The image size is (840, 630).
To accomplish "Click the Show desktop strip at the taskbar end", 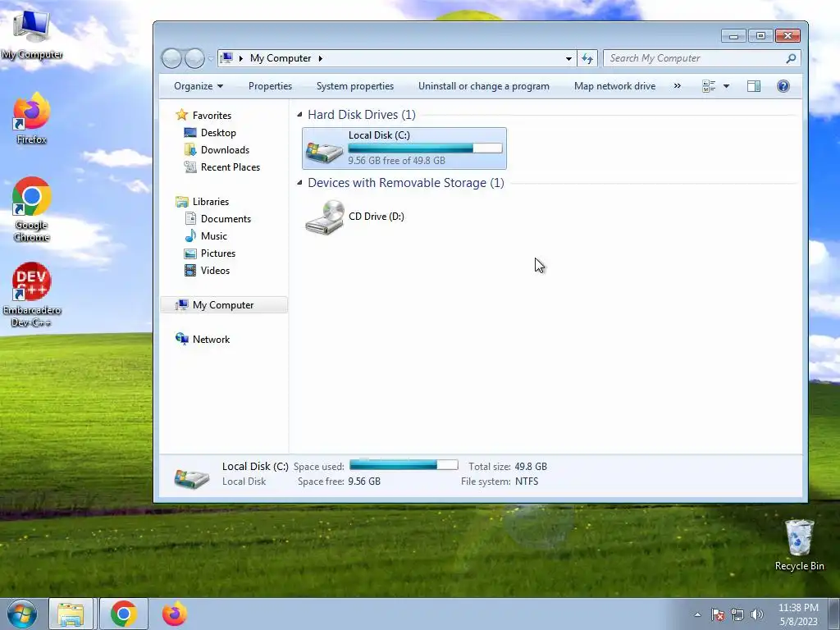I will (834, 614).
